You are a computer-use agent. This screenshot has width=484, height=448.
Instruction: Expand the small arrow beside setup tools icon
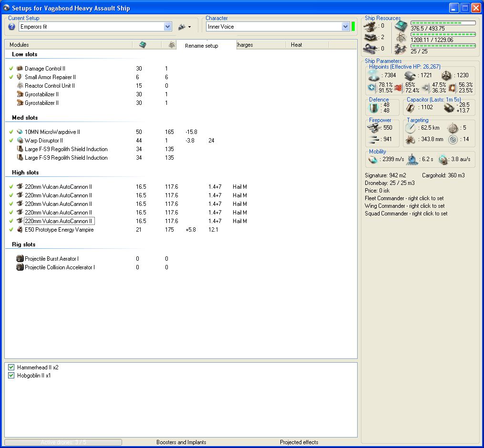189,27
